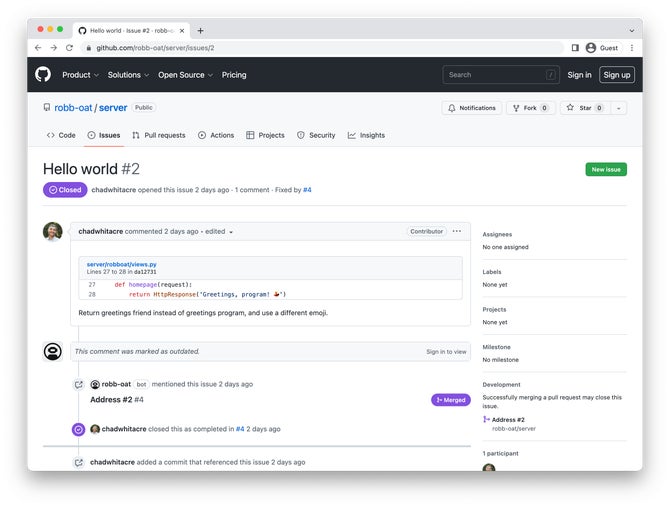Open the robb-oat owner link
Image resolution: width=670 pixels, height=507 pixels.
pyautogui.click(x=73, y=108)
